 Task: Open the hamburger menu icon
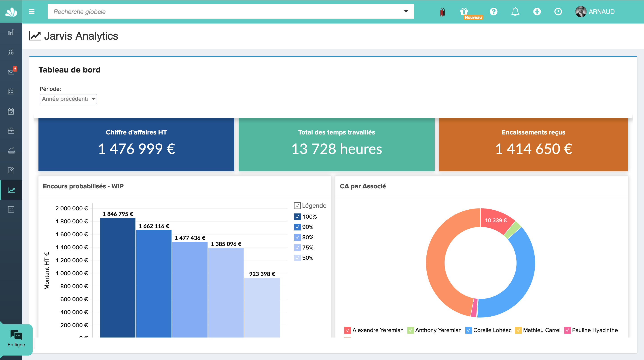click(32, 11)
